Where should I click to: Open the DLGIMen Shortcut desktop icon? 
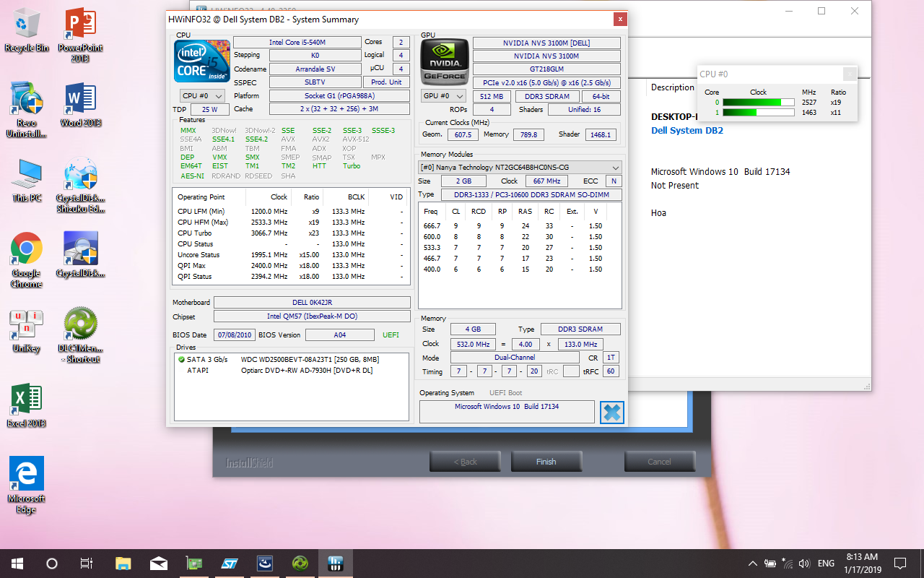pos(80,335)
